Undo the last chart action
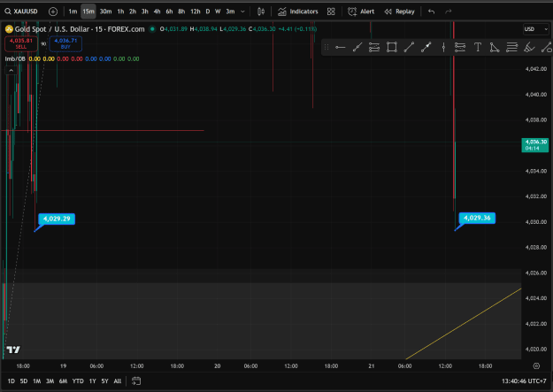553x392 pixels. tap(431, 12)
